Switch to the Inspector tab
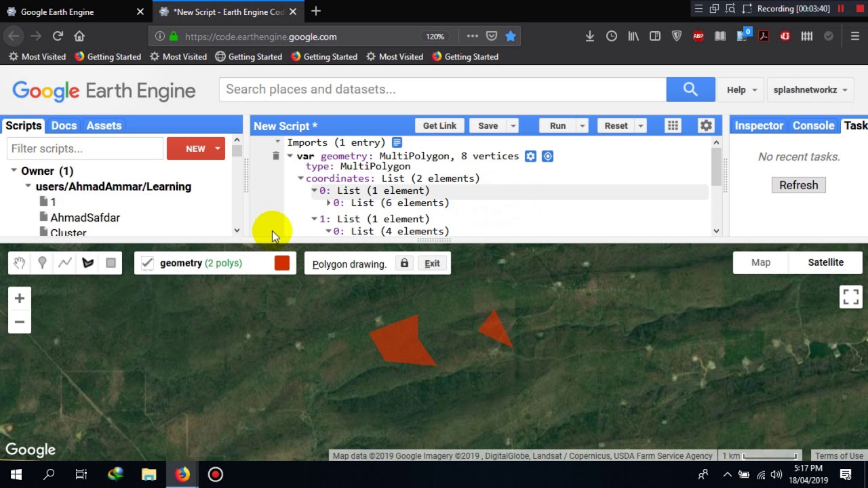 click(x=759, y=125)
